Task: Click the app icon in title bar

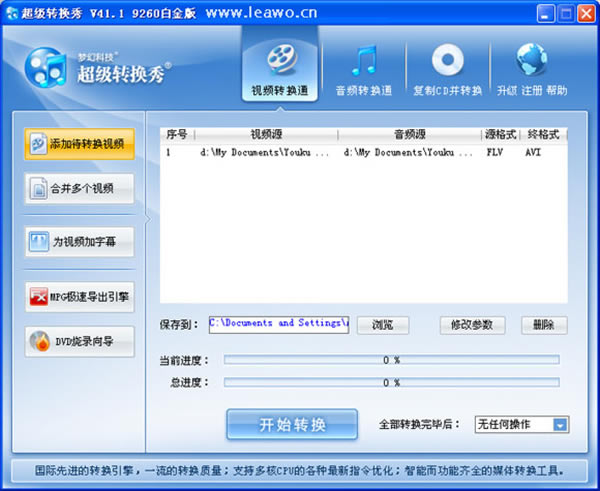Action: point(12,13)
